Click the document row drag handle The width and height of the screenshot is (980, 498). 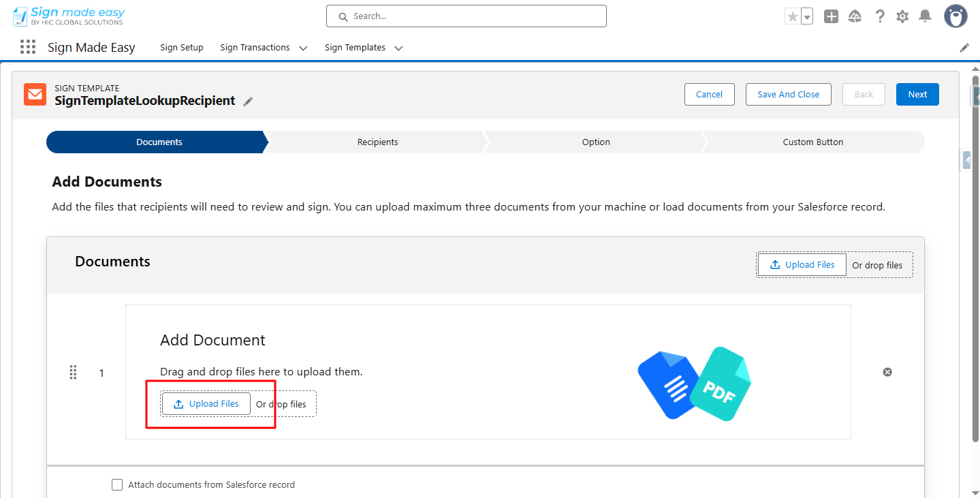[x=74, y=373]
